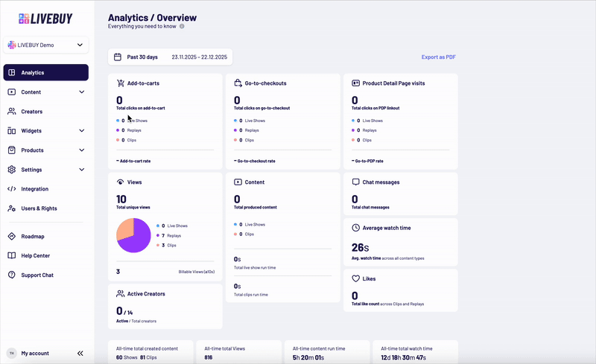
Task: Click the Support Chat question icon
Action: 12,275
